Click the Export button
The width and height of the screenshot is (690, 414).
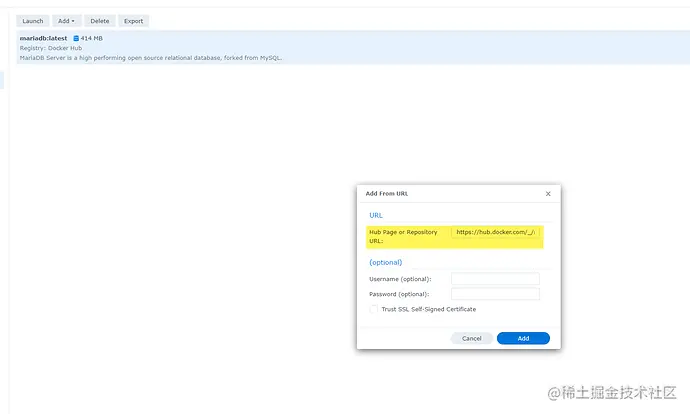(133, 21)
